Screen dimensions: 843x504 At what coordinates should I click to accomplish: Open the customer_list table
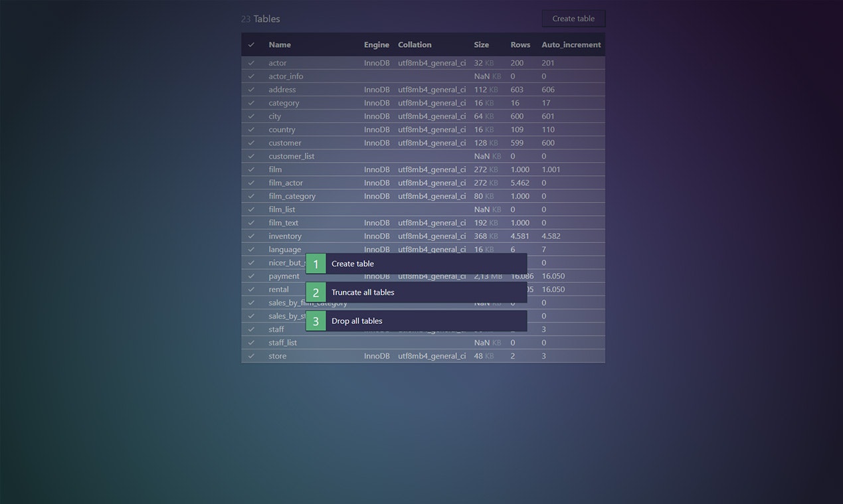(292, 156)
